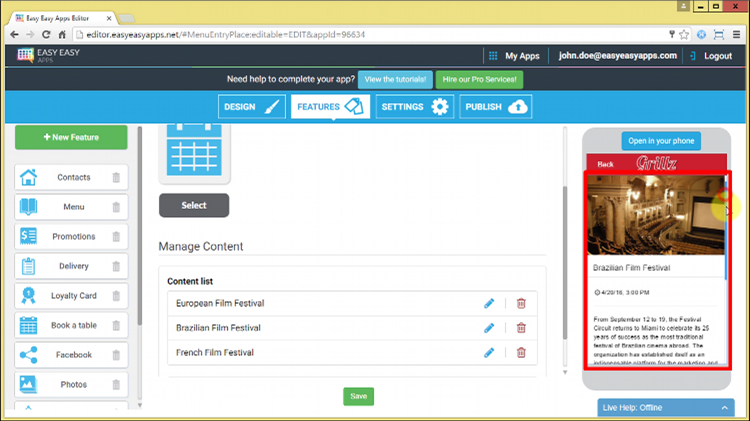Screen dimensions: 750x421
Task: Click View the tutorials button
Action: tap(395, 79)
